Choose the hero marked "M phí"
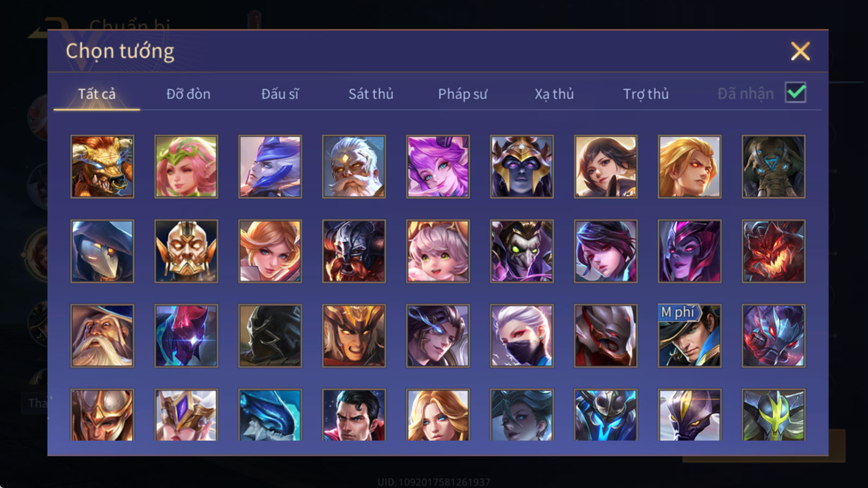Image resolution: width=868 pixels, height=488 pixels. click(x=690, y=336)
